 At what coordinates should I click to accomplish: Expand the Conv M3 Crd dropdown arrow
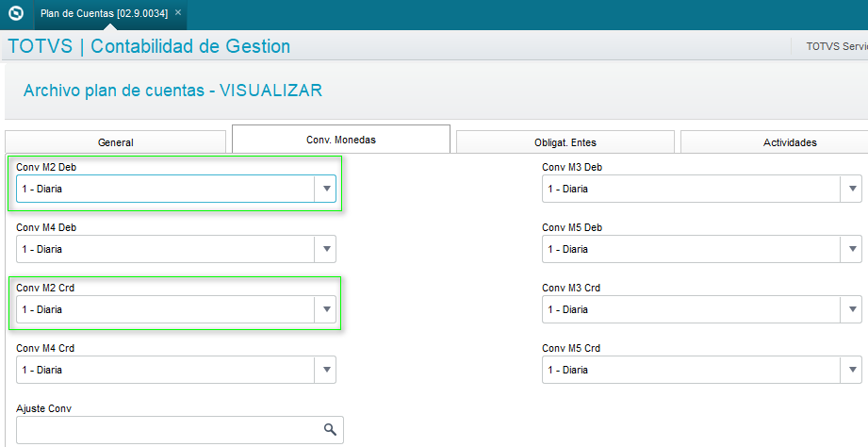tap(853, 309)
